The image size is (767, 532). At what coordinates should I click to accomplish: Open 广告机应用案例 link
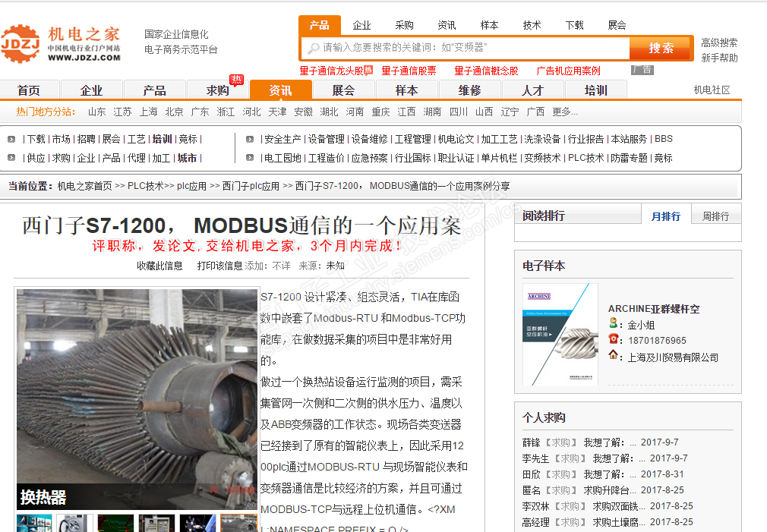tap(568, 71)
